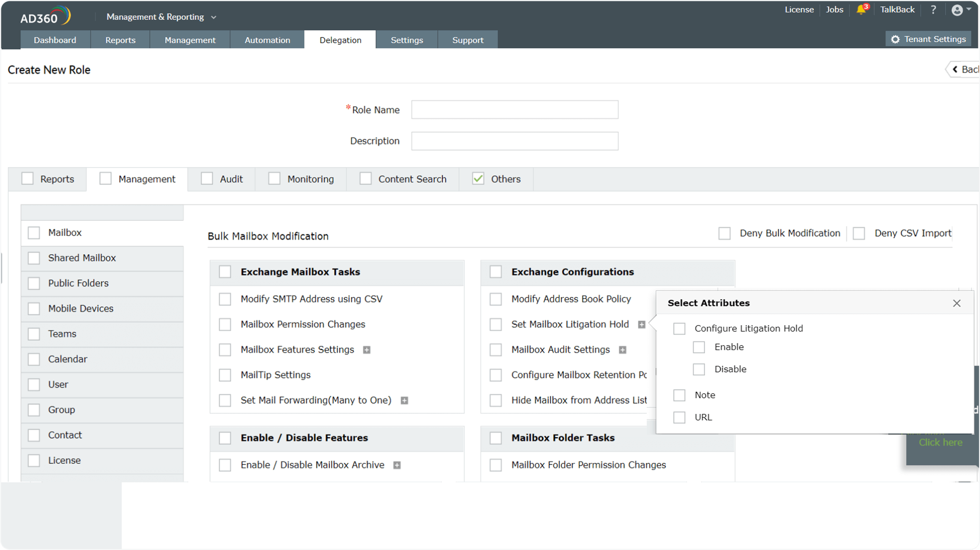980x550 pixels.
Task: Enable the Deny Bulk Modification checkbox
Action: tap(724, 233)
